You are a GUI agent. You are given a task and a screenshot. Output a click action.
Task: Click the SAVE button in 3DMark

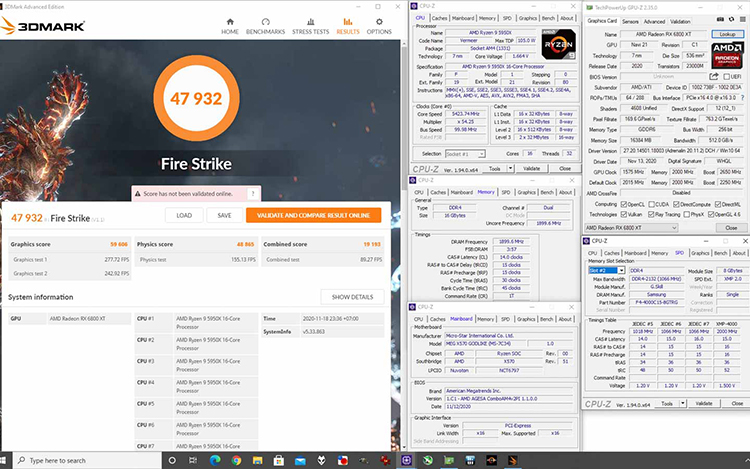[224, 215]
